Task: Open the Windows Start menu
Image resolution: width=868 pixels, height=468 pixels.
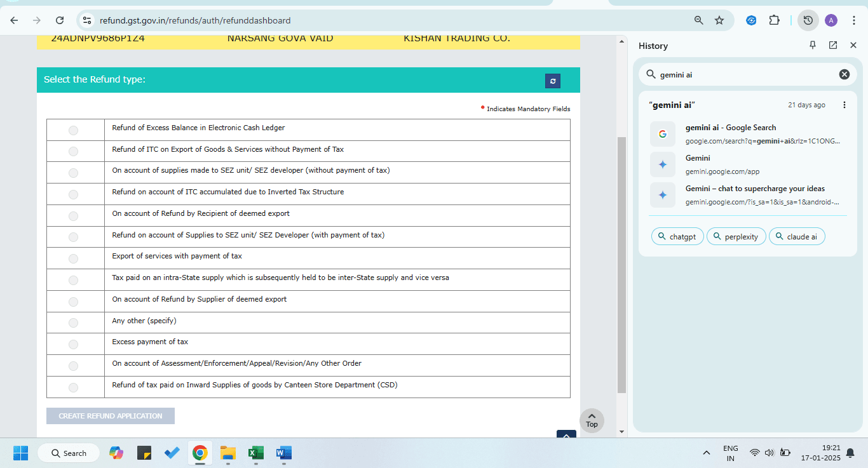Action: [20, 453]
